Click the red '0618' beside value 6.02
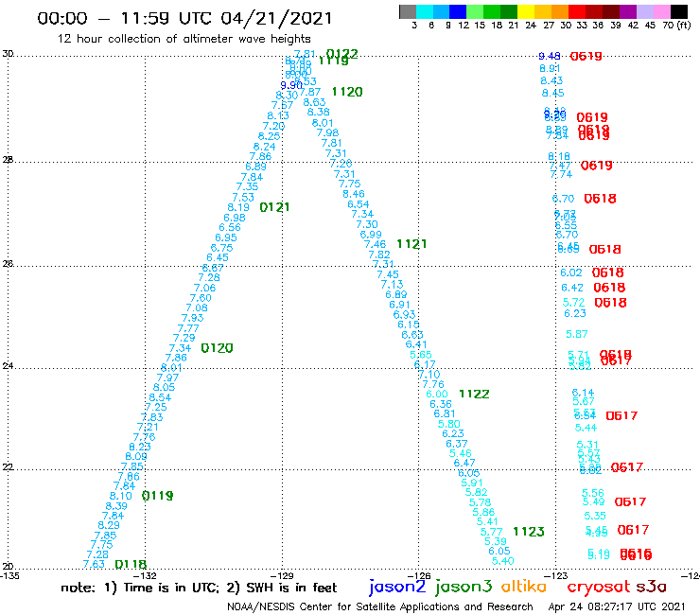 point(608,272)
